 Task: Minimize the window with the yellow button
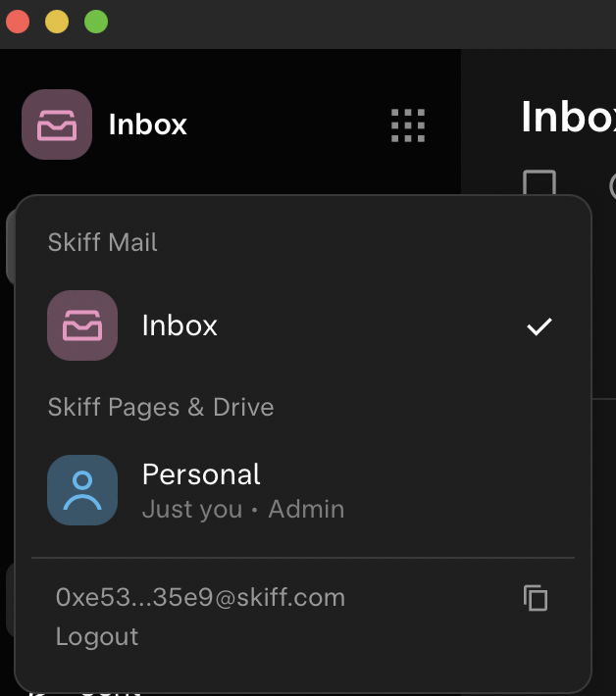tap(57, 22)
